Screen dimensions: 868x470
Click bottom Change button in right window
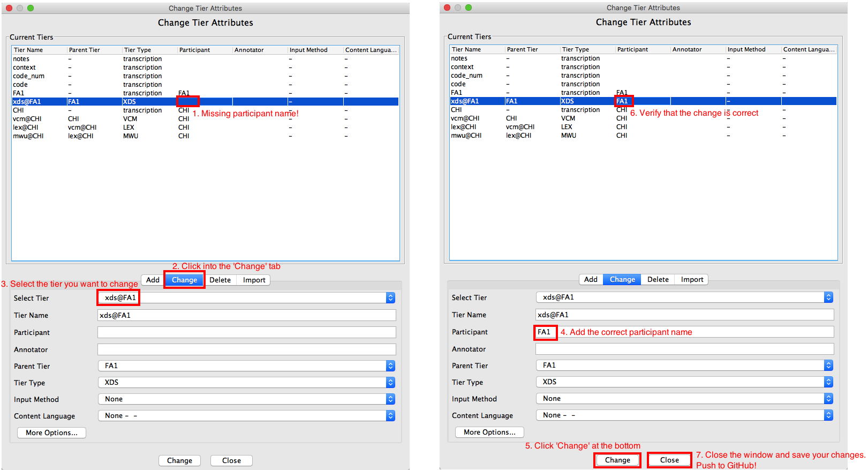[617, 460]
